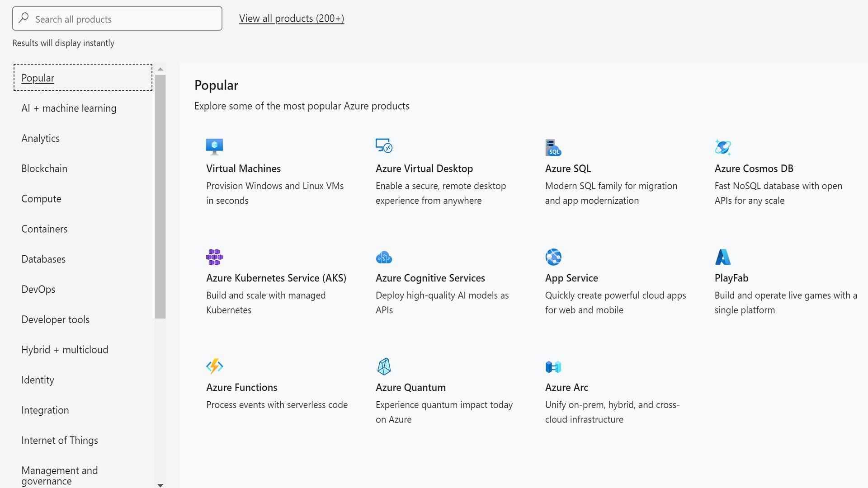Click the Azure Cosmos DB icon
Screen dimensions: 868x488
click(x=722, y=147)
